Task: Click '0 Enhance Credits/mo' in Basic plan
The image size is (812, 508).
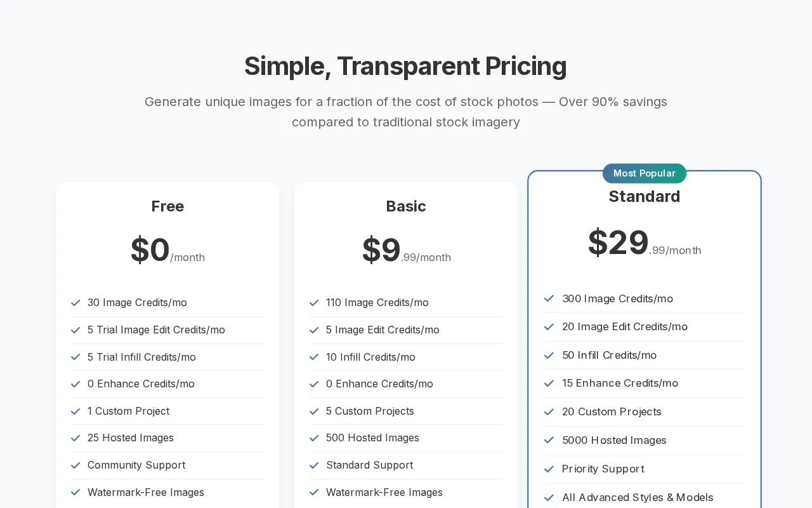Action: pyautogui.click(x=379, y=384)
